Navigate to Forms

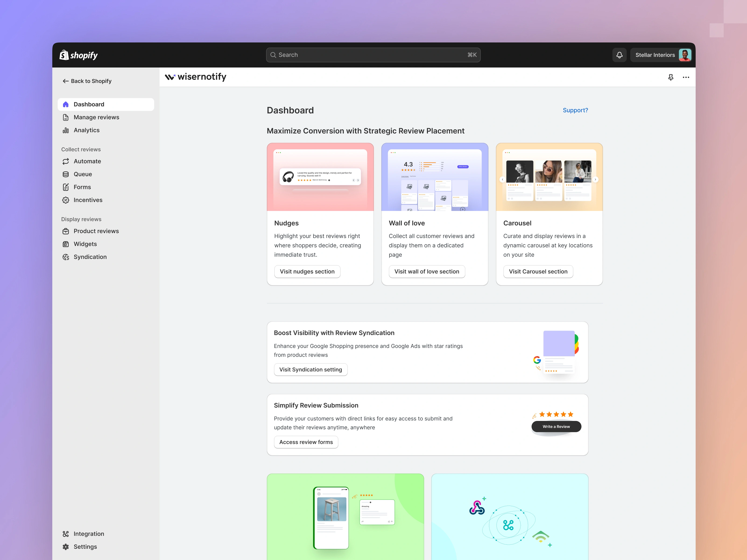point(106,187)
